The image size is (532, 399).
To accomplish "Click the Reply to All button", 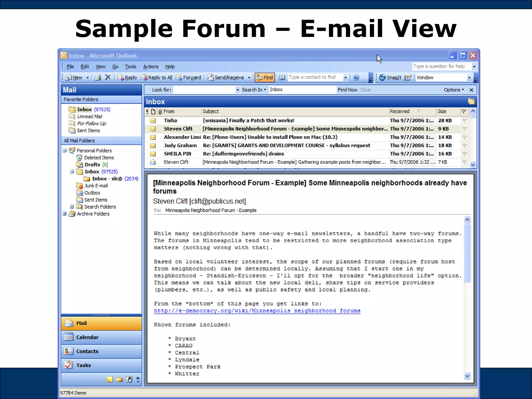I will tap(156, 77).
